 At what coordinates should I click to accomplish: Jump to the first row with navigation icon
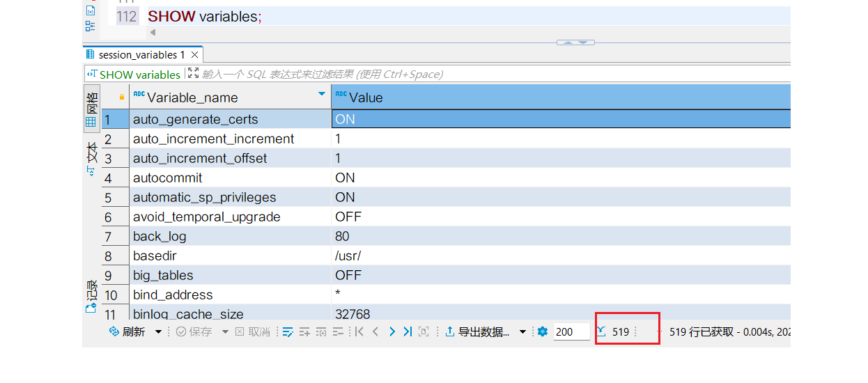359,332
